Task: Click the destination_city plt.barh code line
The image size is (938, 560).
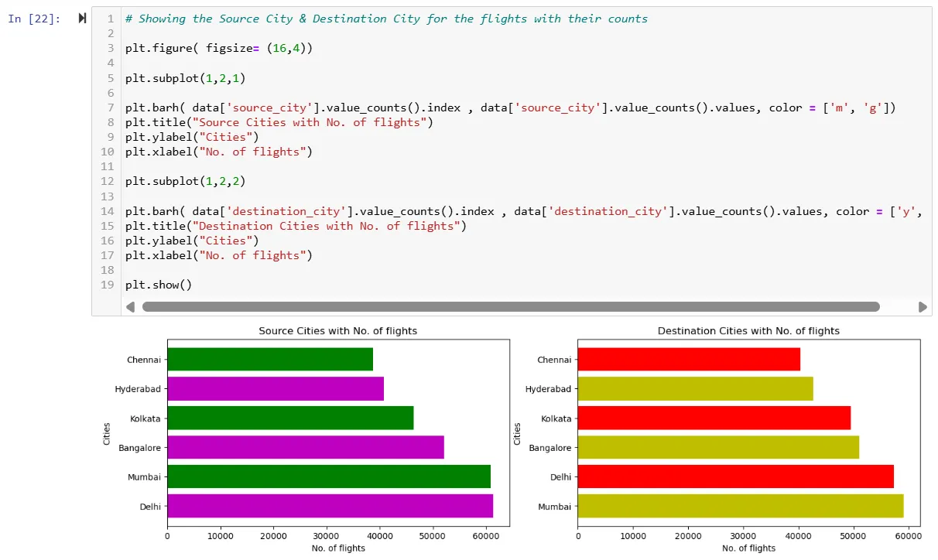Action: click(524, 211)
